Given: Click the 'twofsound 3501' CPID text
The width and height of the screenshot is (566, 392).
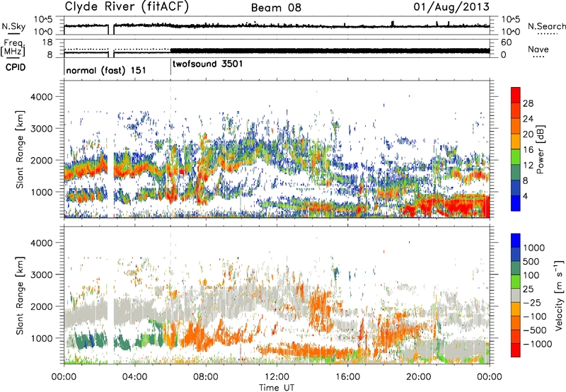Looking at the screenshot, I should point(207,64).
